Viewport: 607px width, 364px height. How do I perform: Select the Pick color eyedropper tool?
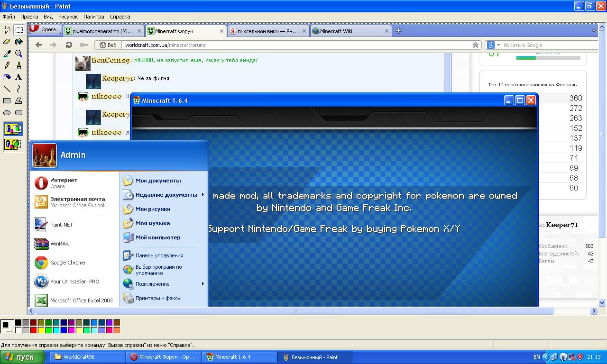(x=7, y=54)
